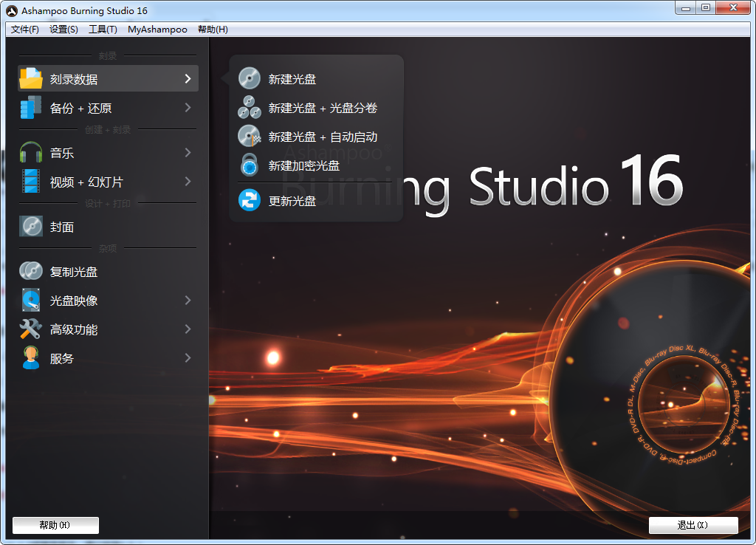This screenshot has height=545, width=756.
Task: Open the 设置(S) menu
Action: point(63,30)
